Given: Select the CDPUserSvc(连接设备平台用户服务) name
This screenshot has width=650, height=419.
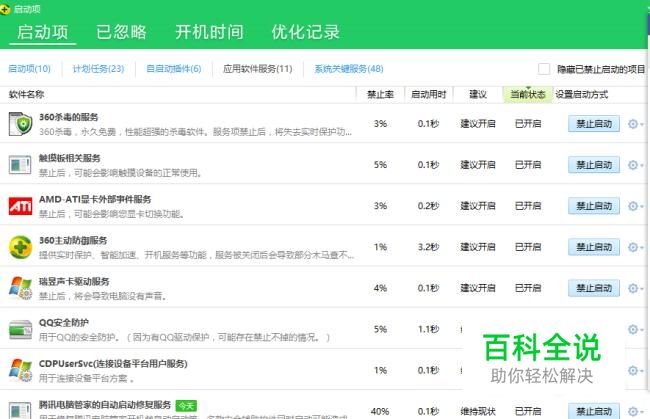Looking at the screenshot, I should pyautogui.click(x=113, y=363).
